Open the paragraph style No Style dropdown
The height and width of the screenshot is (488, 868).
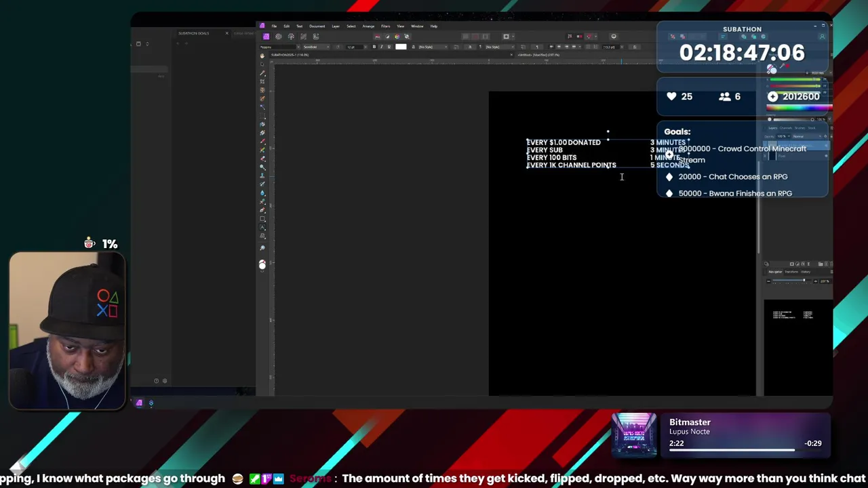[x=500, y=47]
